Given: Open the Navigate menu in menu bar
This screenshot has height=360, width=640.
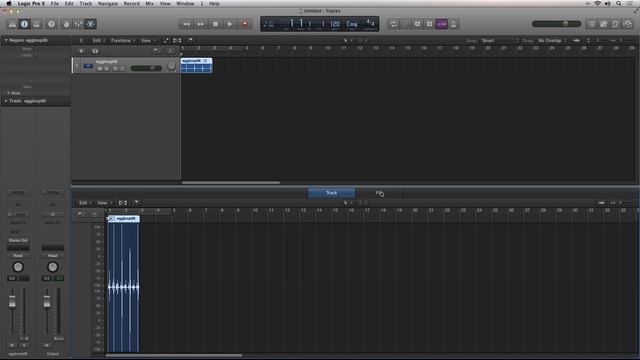Looking at the screenshot, I should click(108, 4).
